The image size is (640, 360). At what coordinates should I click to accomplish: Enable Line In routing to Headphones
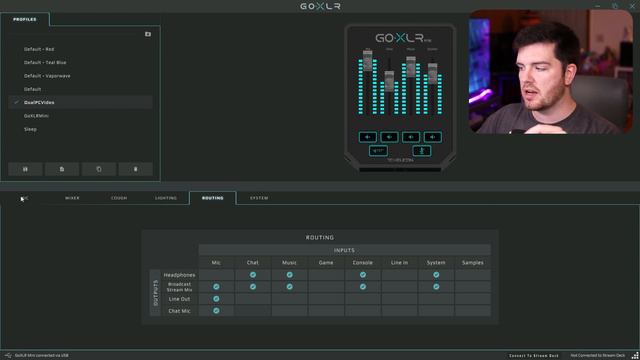click(400, 275)
